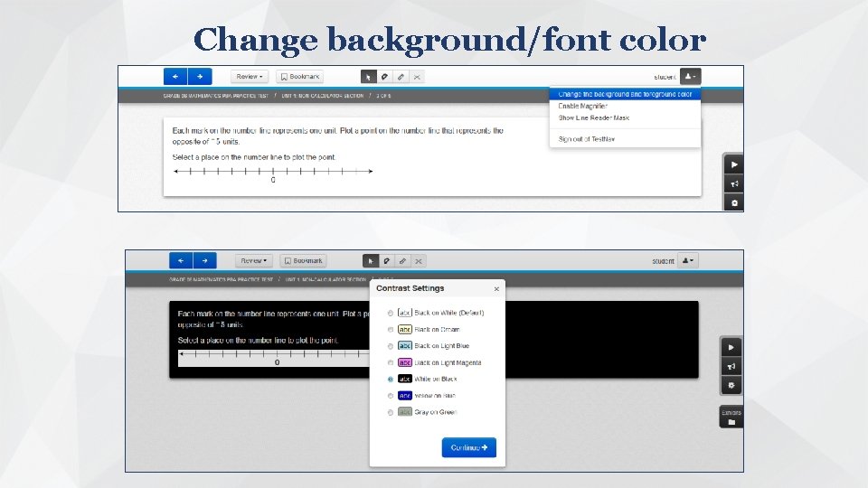868x488 pixels.
Task: Click the megaphone icon in upper screenshot sidebar
Action: 734,183
